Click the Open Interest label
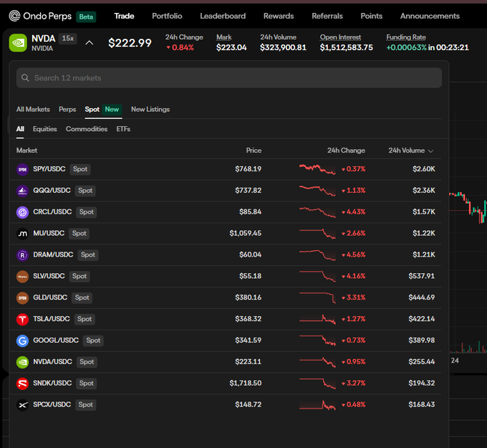This screenshot has height=448, width=487. (340, 37)
